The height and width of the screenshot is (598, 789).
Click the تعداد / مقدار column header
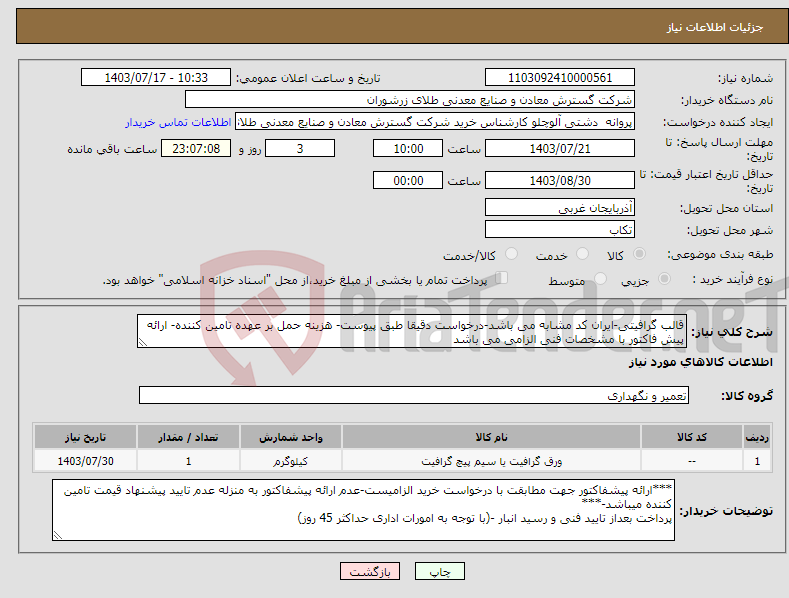point(188,437)
